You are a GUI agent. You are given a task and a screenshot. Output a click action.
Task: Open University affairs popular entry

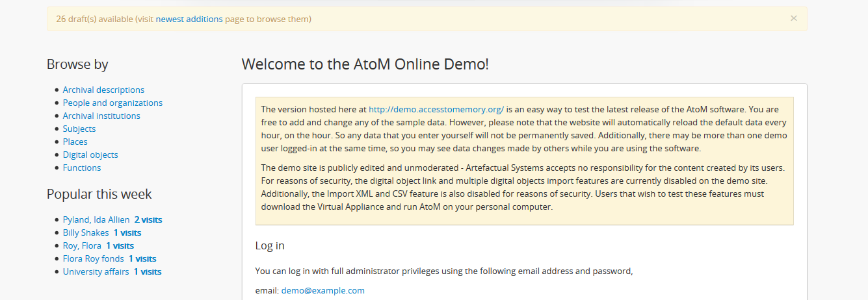96,271
